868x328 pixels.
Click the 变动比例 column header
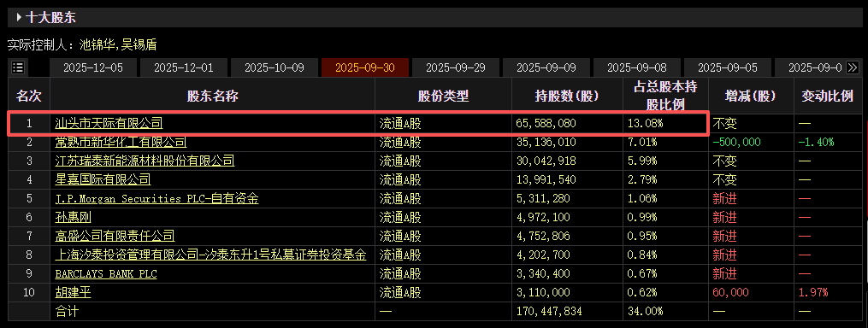(827, 96)
